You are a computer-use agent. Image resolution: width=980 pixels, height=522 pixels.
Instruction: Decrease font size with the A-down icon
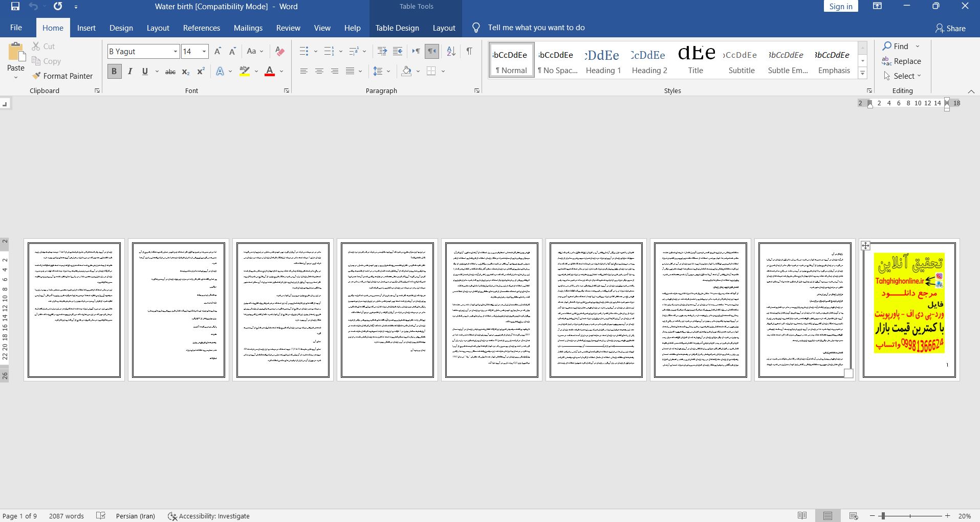(x=232, y=51)
